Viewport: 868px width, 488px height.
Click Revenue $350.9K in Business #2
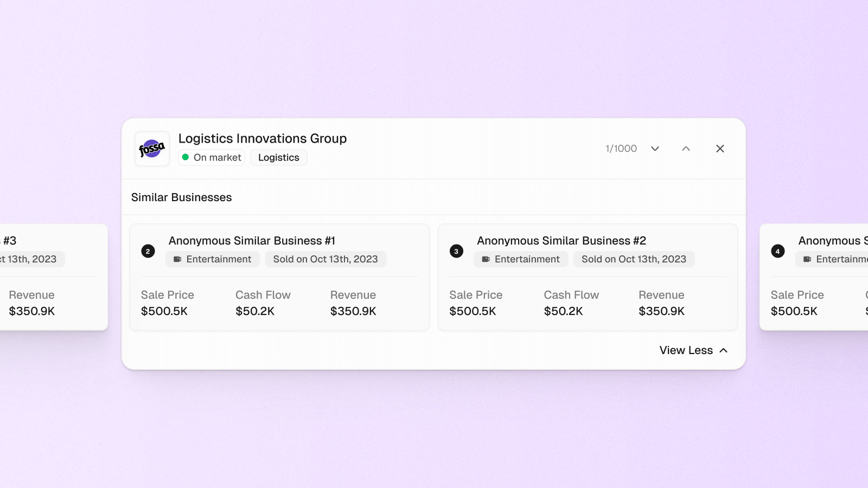pyautogui.click(x=661, y=311)
